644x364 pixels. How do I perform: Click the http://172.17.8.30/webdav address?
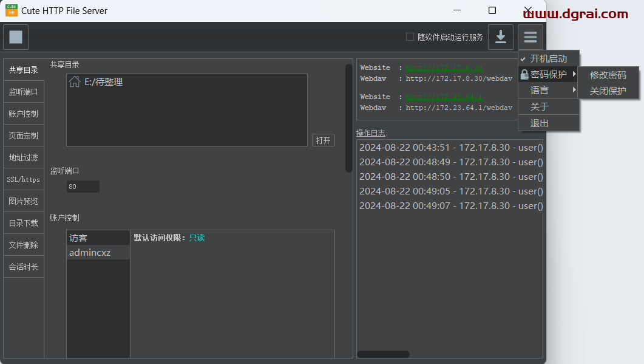[459, 78]
